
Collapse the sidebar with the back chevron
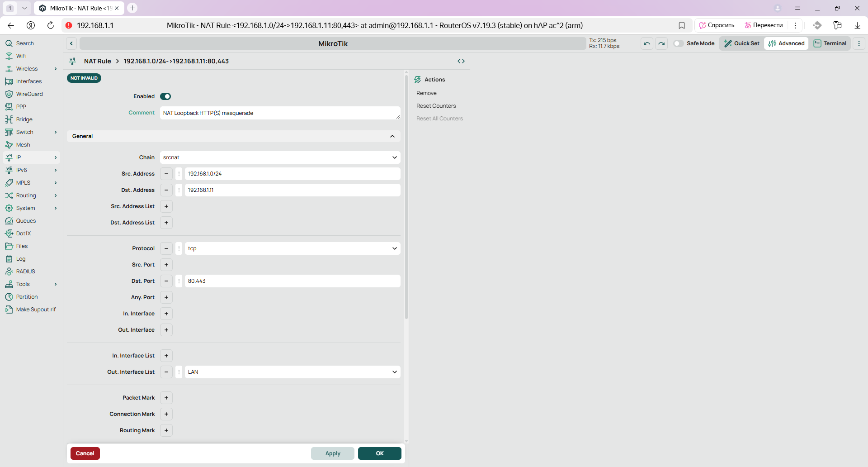pos(71,43)
